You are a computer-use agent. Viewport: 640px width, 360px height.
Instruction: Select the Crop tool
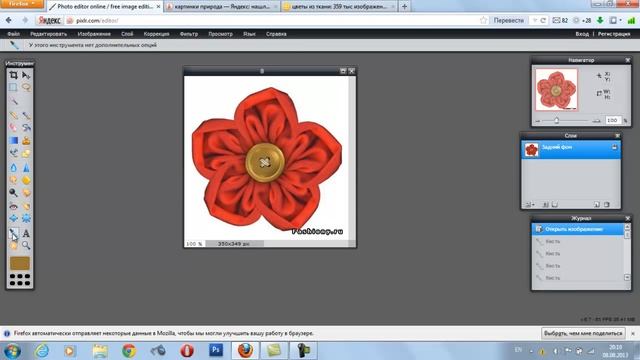13,75
